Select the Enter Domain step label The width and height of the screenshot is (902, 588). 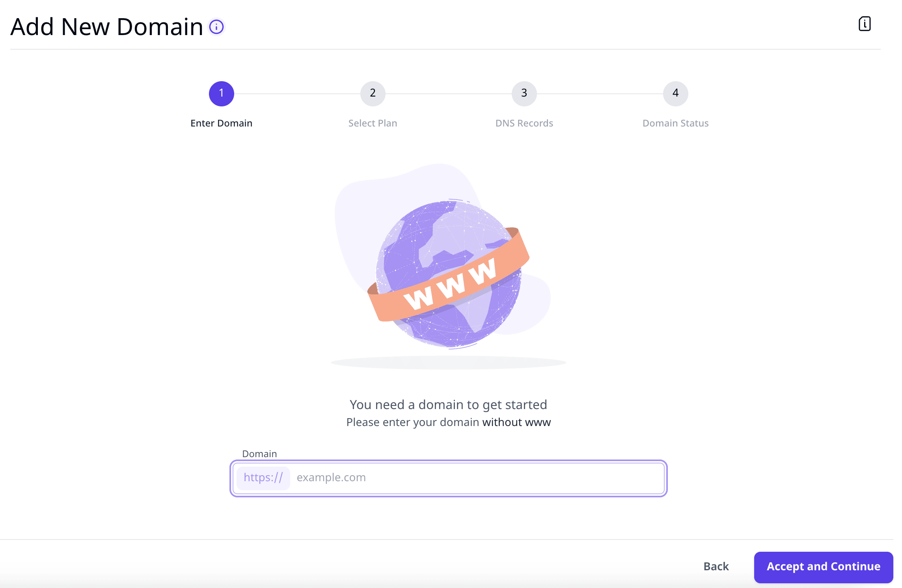coord(222,123)
